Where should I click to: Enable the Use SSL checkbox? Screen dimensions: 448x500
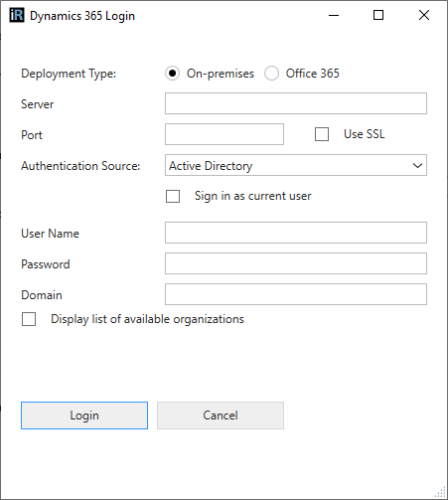click(322, 134)
